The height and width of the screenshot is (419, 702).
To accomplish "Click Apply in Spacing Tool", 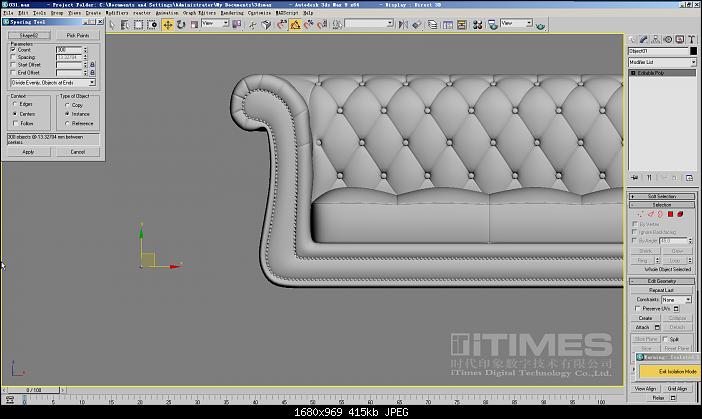I will [x=28, y=152].
